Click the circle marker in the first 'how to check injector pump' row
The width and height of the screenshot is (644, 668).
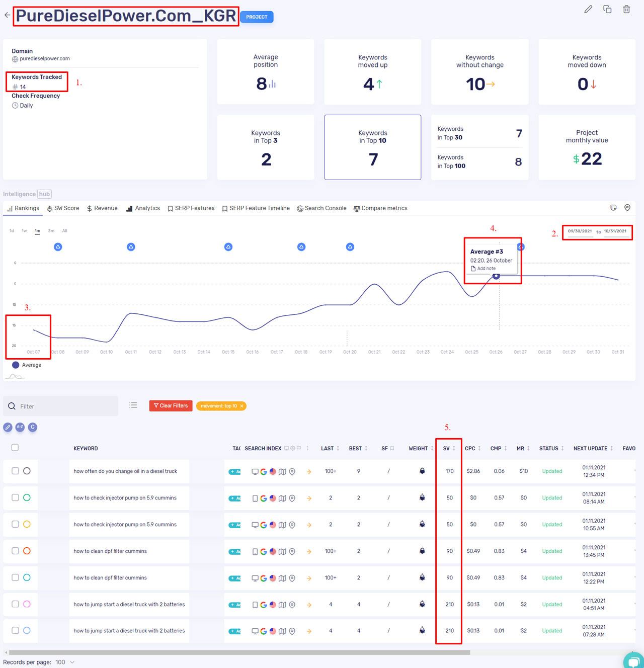pos(27,497)
